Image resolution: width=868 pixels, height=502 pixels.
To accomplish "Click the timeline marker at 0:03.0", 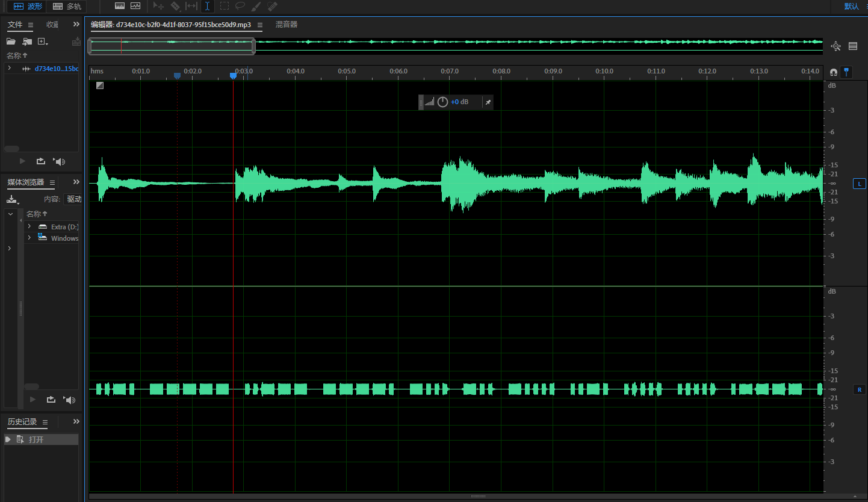I will coord(233,76).
